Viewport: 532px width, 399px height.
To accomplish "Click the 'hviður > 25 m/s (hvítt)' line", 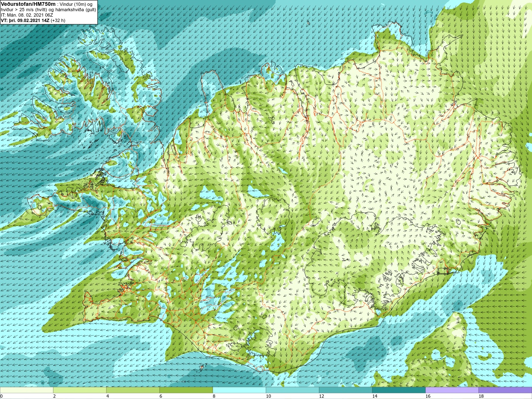I will 25,10.
